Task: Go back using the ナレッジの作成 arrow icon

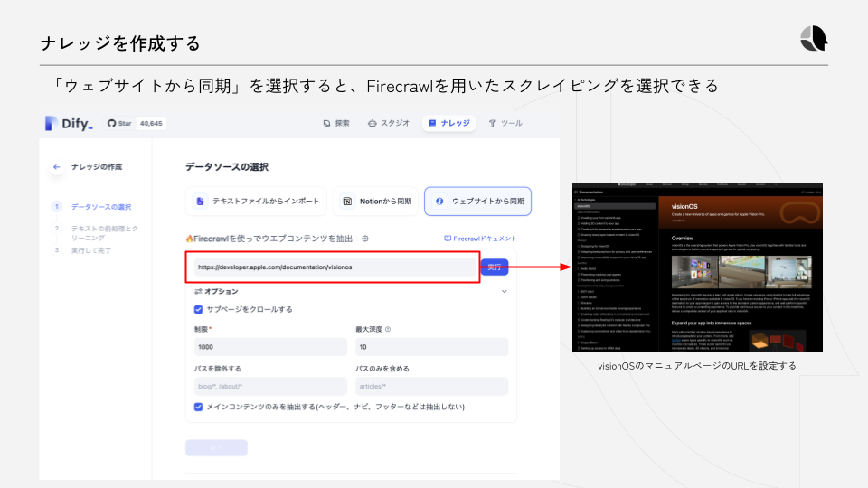Action: click(56, 167)
